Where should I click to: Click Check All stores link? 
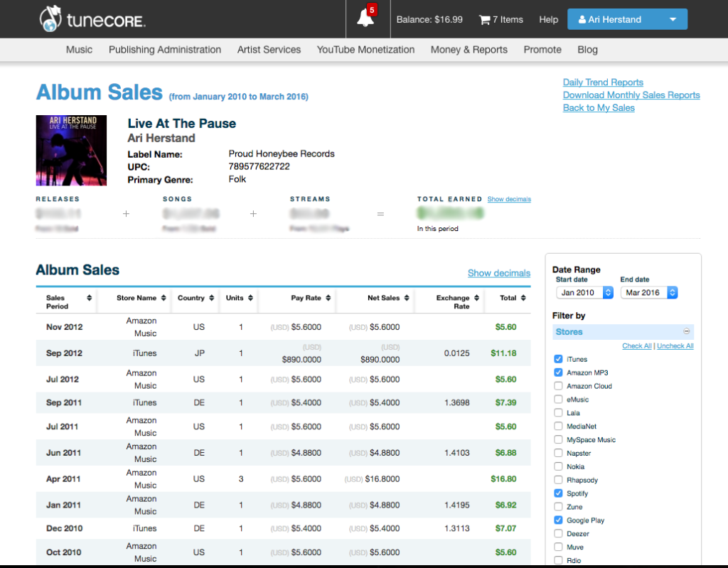pyautogui.click(x=636, y=346)
